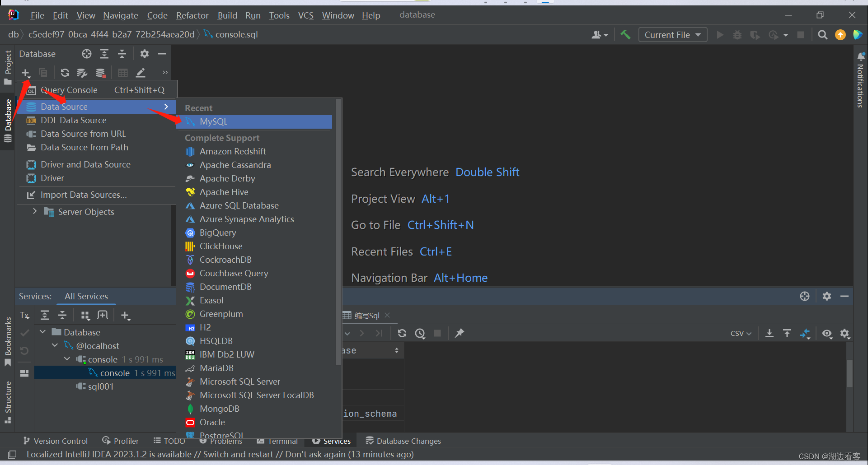Toggle the Project tool window tab

(x=8, y=67)
